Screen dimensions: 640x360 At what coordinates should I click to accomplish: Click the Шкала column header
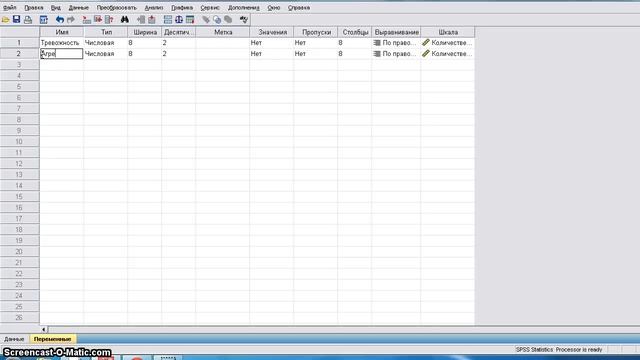tap(448, 32)
